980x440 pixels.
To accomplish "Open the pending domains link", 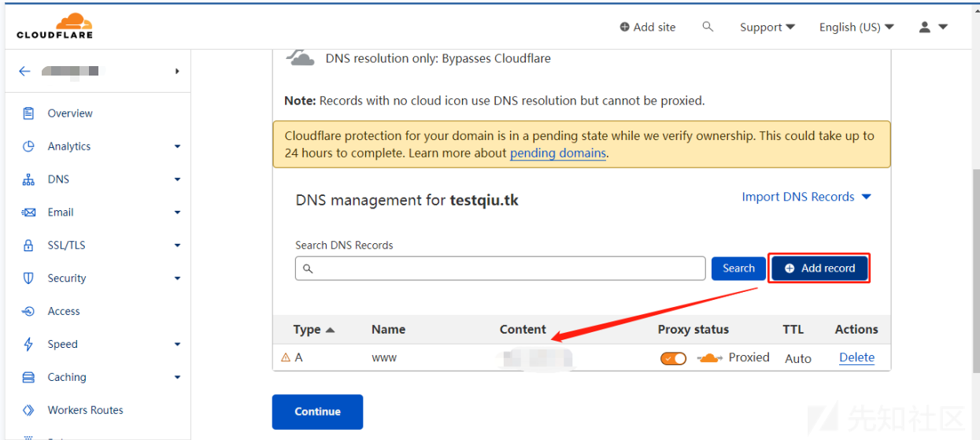I will [558, 153].
